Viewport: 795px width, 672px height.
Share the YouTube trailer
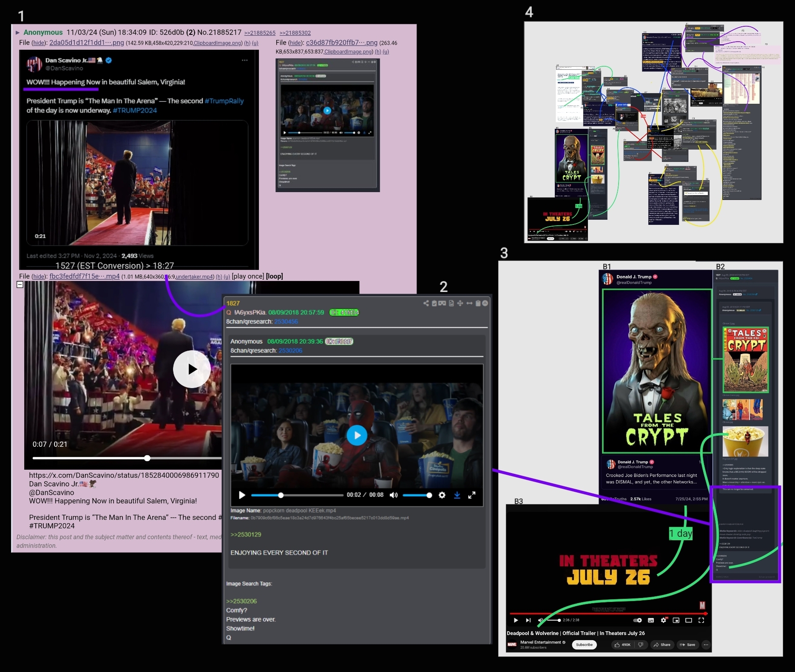pyautogui.click(x=662, y=645)
